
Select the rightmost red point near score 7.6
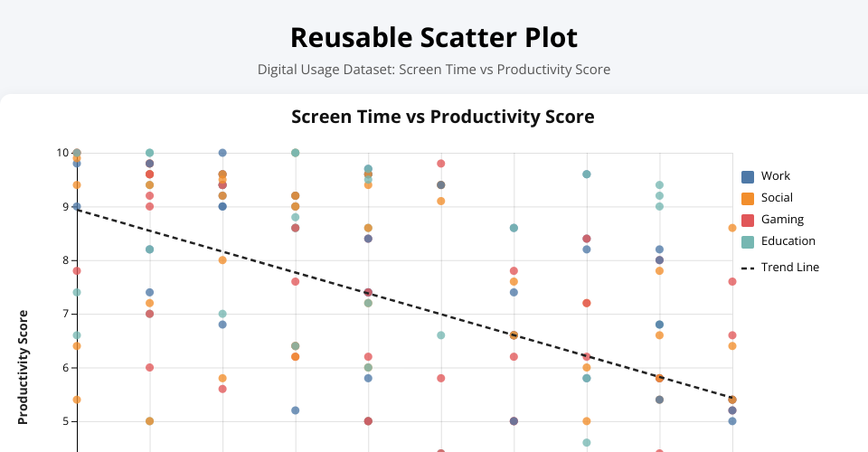coord(732,282)
